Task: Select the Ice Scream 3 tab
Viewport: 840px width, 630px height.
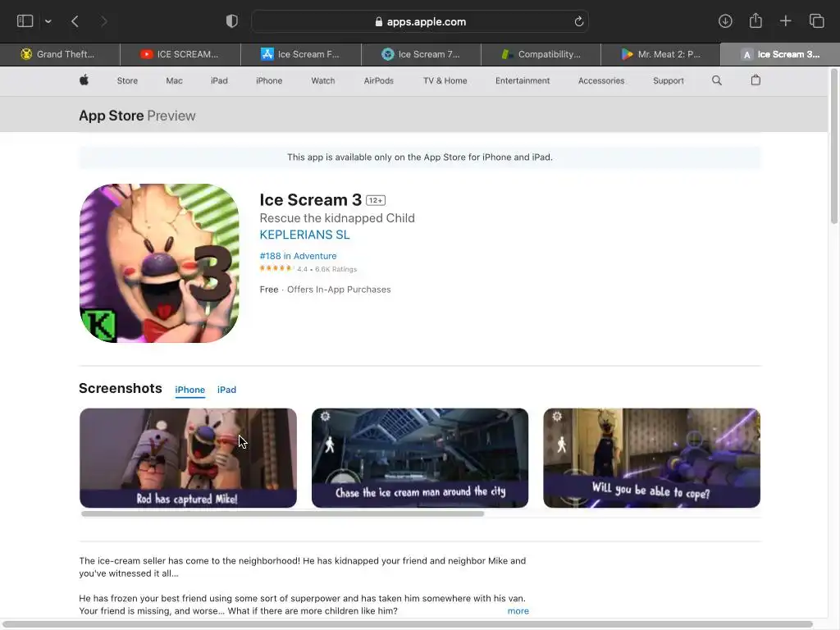Action: coord(781,54)
